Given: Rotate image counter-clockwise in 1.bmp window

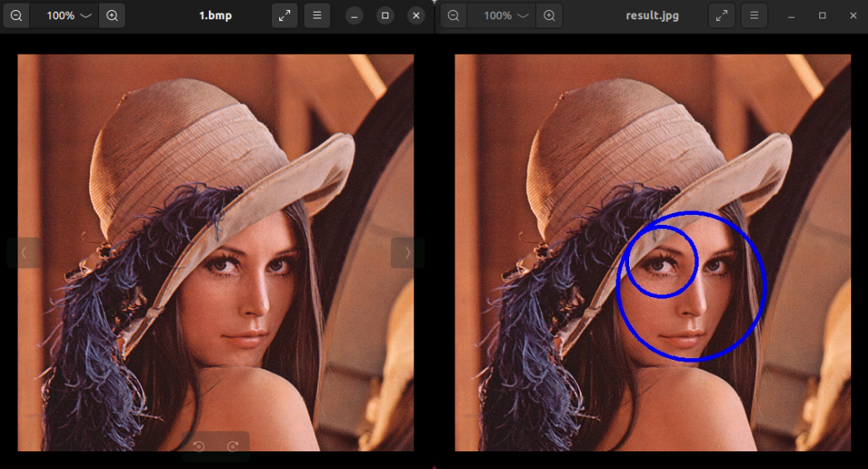Looking at the screenshot, I should pyautogui.click(x=199, y=446).
